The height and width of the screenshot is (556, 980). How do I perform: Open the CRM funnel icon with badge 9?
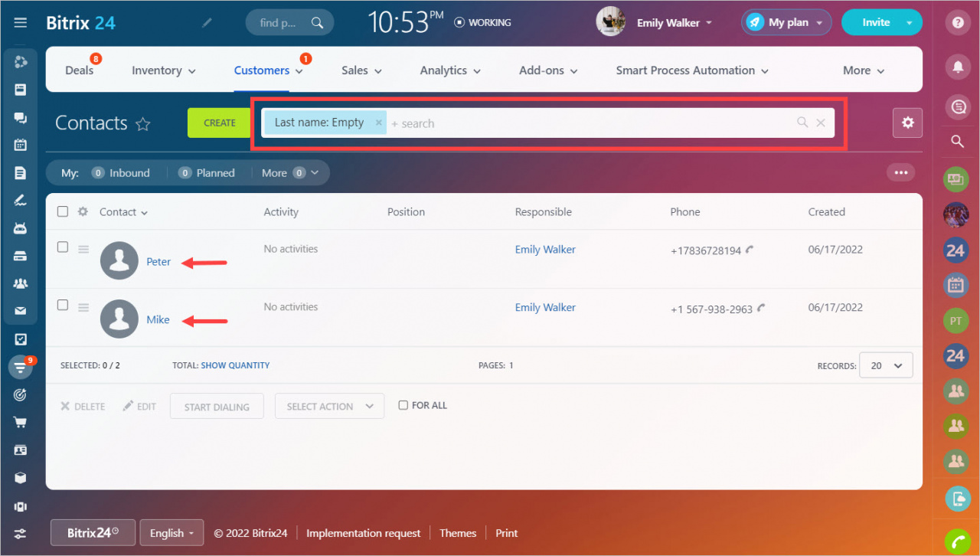[x=21, y=367]
